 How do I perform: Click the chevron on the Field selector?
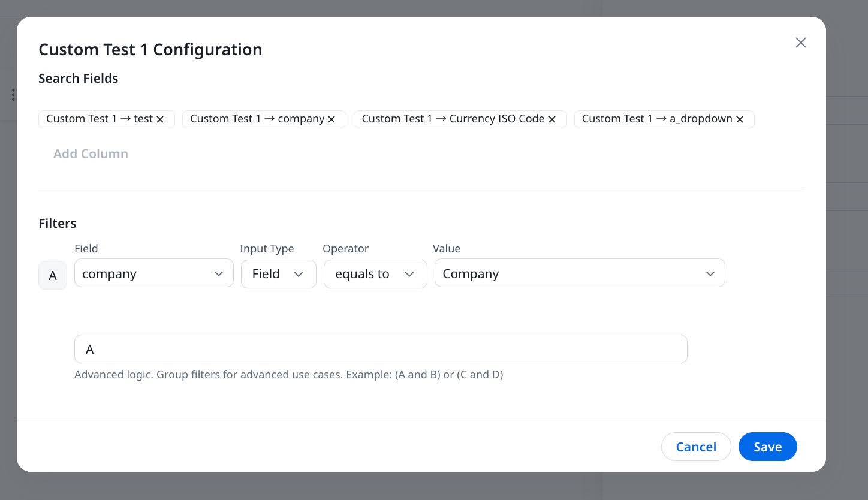218,273
